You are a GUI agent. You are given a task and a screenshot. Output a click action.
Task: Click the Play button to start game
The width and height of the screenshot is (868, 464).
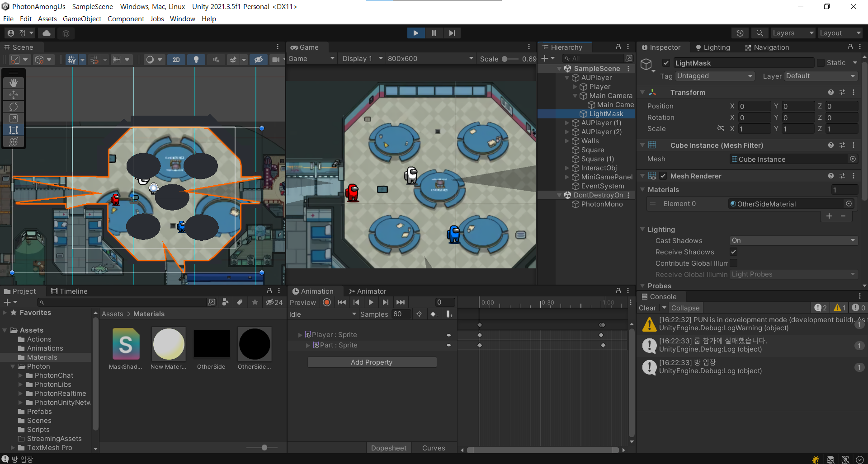[x=415, y=33]
